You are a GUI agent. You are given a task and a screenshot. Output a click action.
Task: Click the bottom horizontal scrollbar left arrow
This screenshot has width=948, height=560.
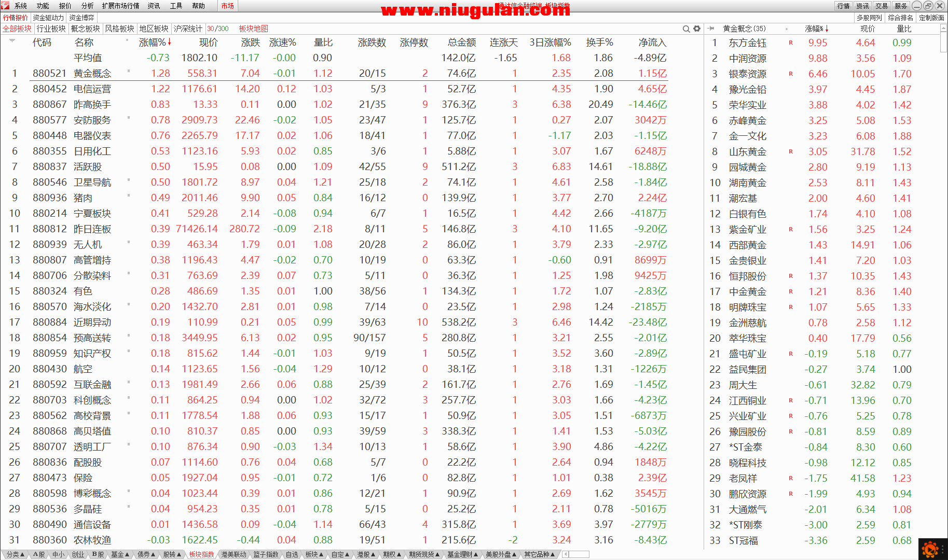coord(566,554)
